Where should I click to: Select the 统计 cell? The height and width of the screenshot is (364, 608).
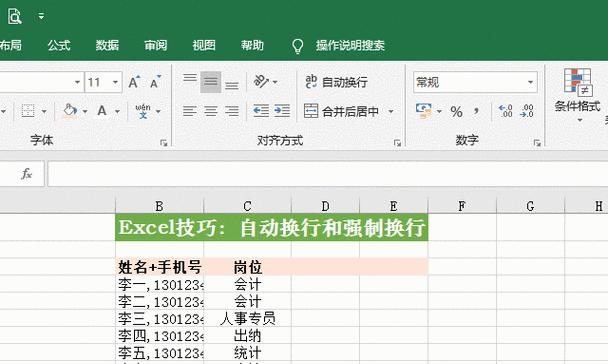tap(247, 353)
